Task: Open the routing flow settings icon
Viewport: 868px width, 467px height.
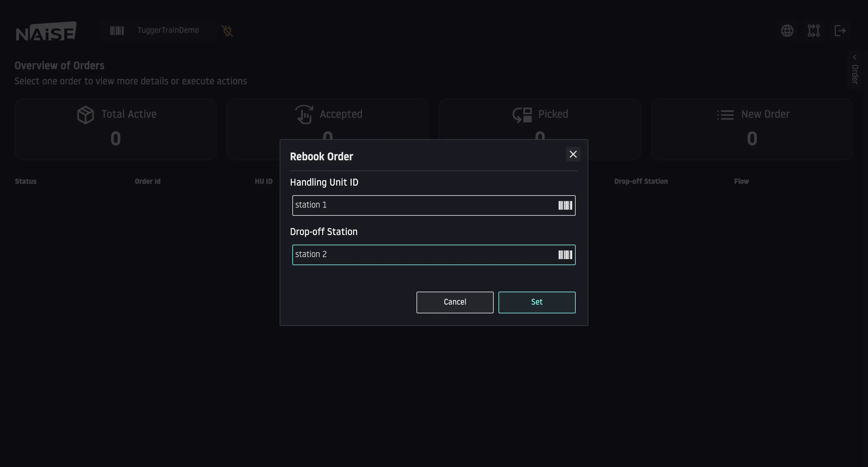Action: [813, 31]
